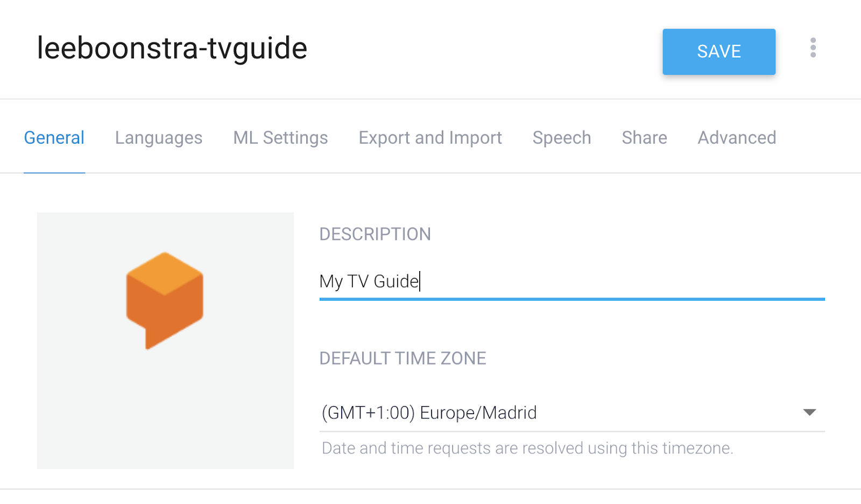861x504 pixels.
Task: Click the DEFAULT TIME ZONE label
Action: (403, 358)
